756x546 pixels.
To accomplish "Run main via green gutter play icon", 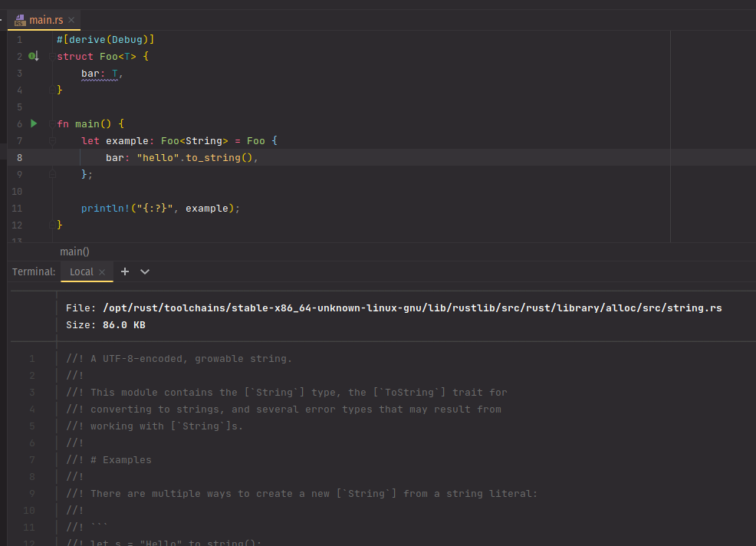I will coord(33,123).
